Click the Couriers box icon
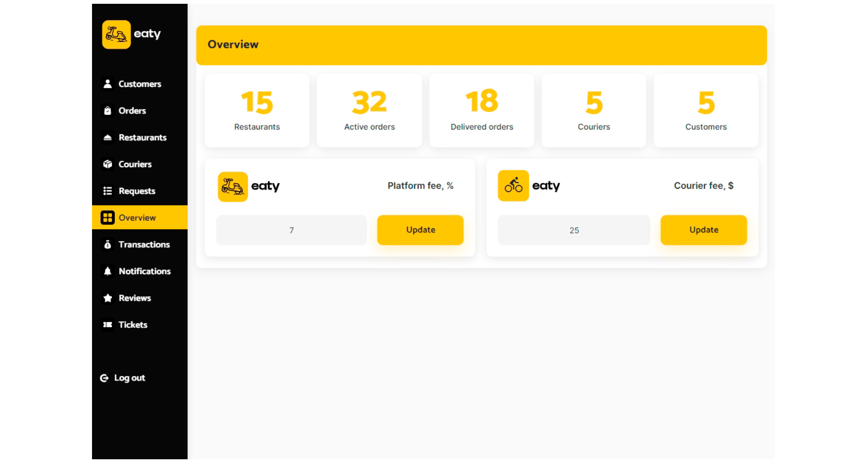Screen dimensions: 868x464 tap(108, 164)
